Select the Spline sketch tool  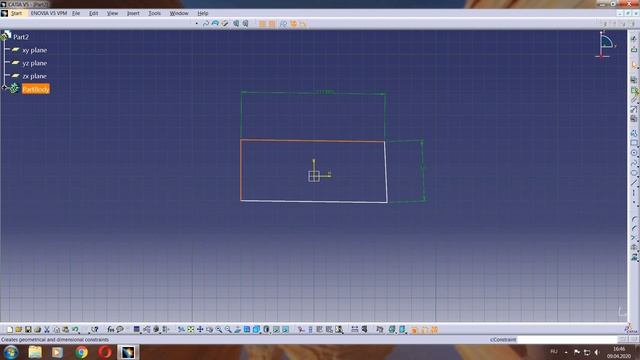[x=634, y=162]
